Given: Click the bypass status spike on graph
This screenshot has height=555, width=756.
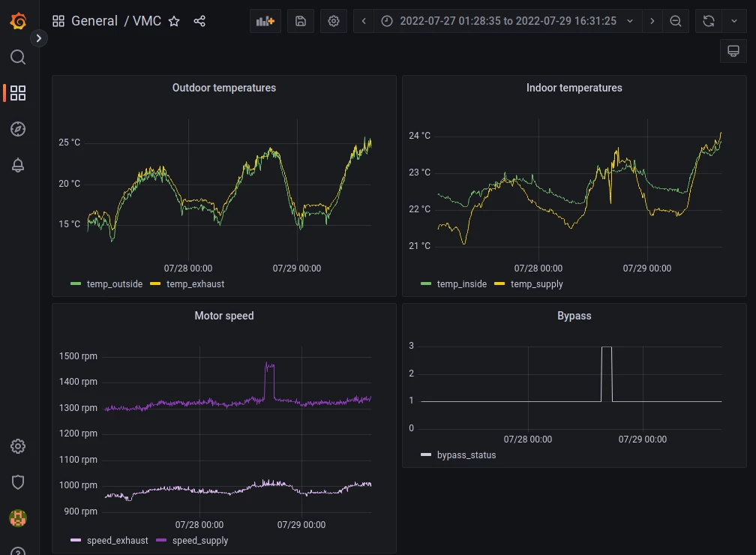Looking at the screenshot, I should tap(607, 347).
